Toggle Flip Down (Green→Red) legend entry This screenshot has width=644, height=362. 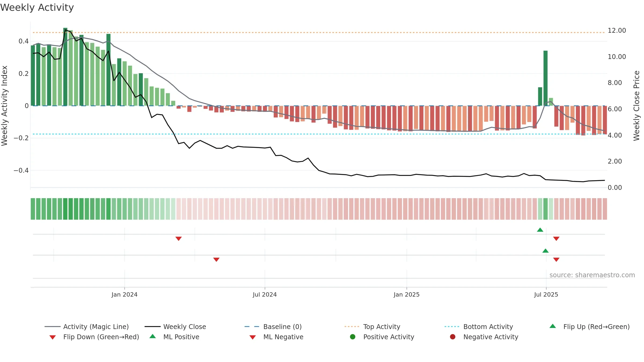click(x=94, y=337)
